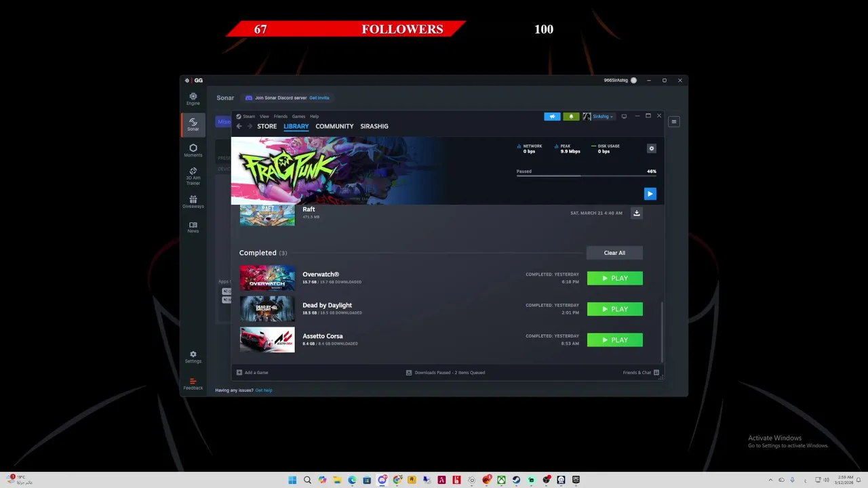
Task: Click the DISK USAGE 0 bps stat
Action: (606, 148)
